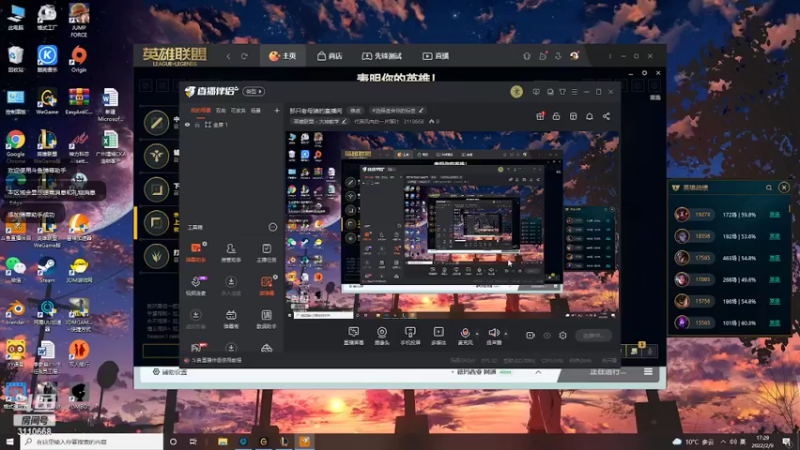
Task: Click the 修改 button beside room title
Action: pos(355,110)
